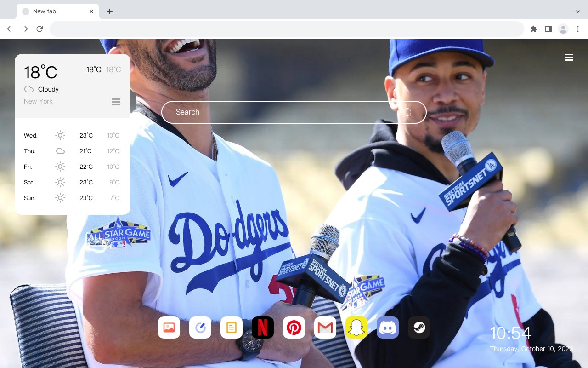
Task: Click the sun icon for Sun.
Action: [x=60, y=198]
